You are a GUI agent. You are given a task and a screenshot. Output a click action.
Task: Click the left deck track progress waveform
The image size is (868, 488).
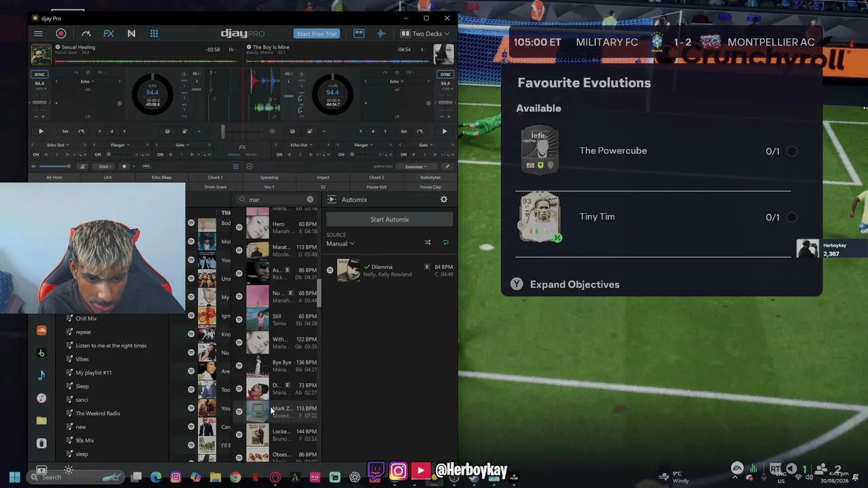146,62
